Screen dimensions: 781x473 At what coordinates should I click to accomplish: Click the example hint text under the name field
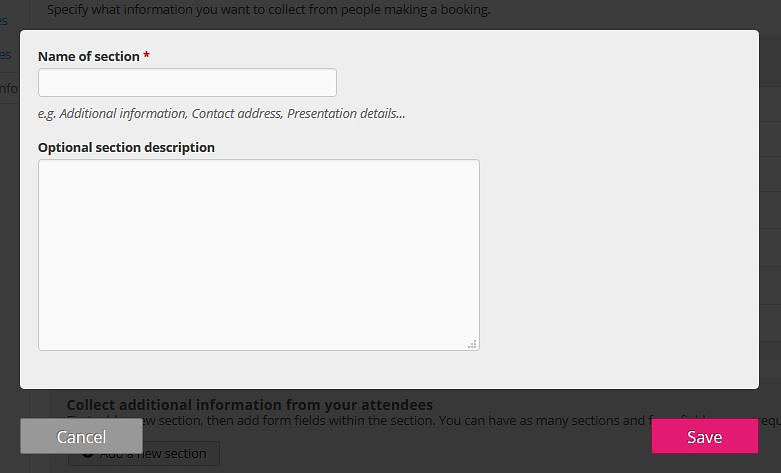pos(222,114)
